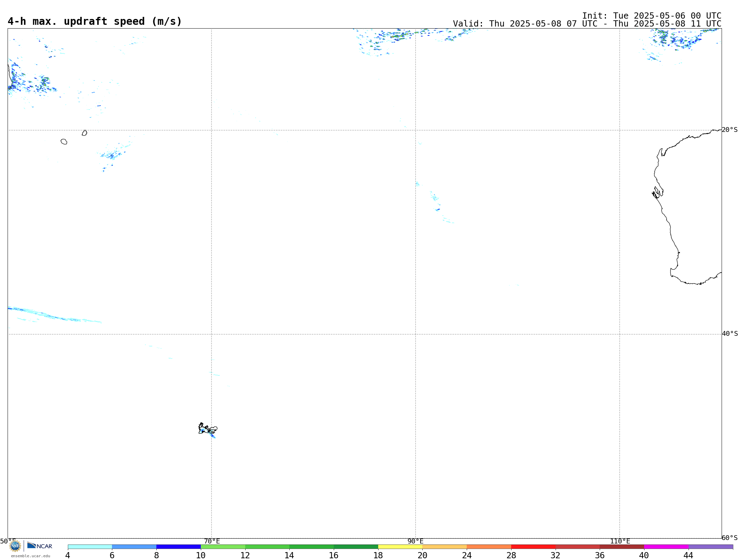The image size is (744, 560).
Task: Click the colorbar value 24
Action: tap(467, 555)
